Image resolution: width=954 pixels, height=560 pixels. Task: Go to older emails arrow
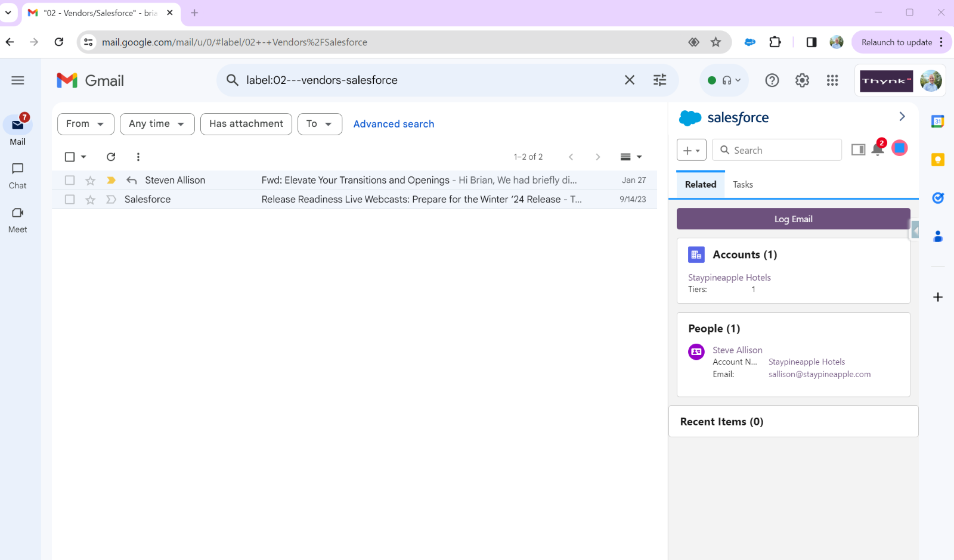coord(597,157)
